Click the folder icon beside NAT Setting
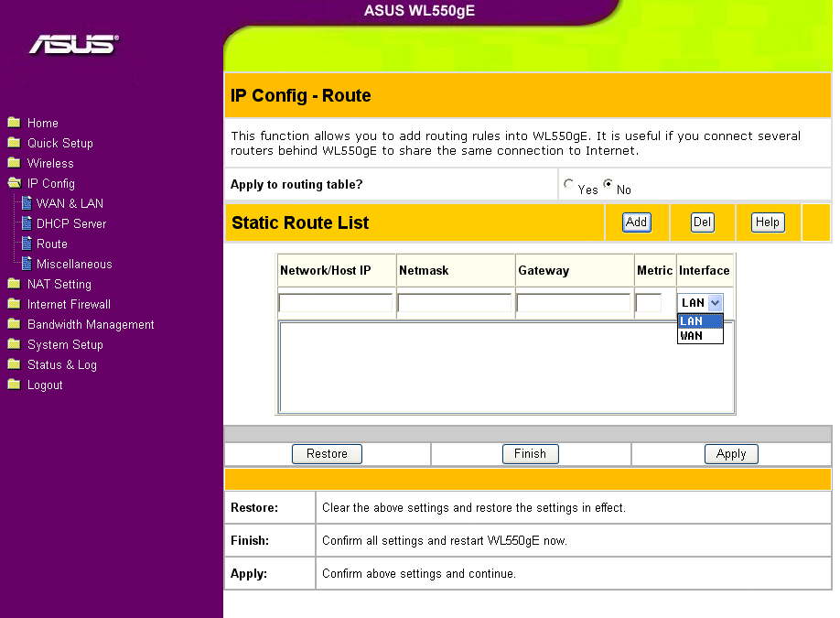Viewport: 840px width, 618px height. tap(15, 284)
